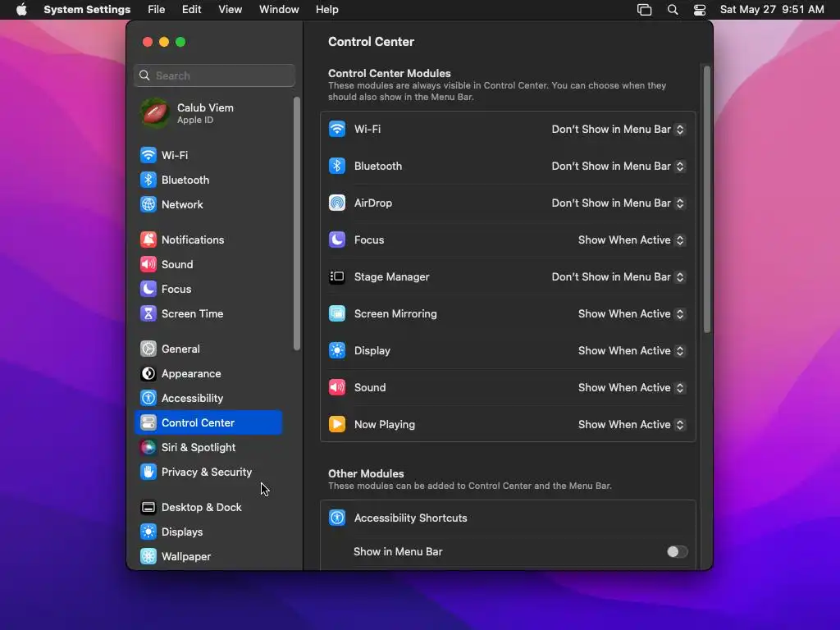Click the Bluetooth icon in the sidebar
The height and width of the screenshot is (630, 840).
click(x=148, y=180)
